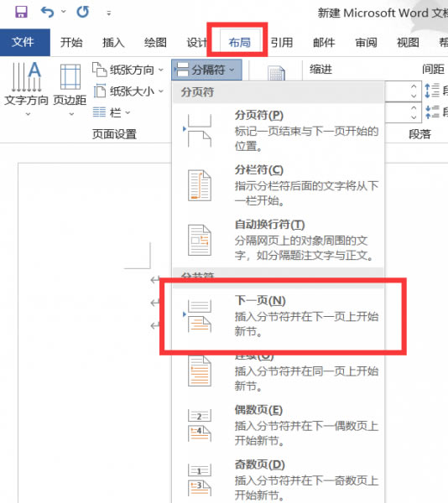Expand the 纸张大小 paper size dropdown
This screenshot has width=448, height=503.
(x=128, y=91)
